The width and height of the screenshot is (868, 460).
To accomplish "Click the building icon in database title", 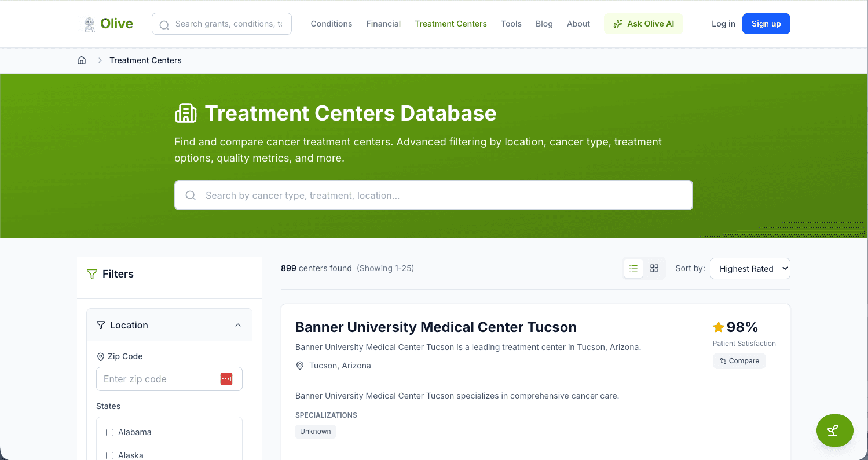I will (186, 113).
